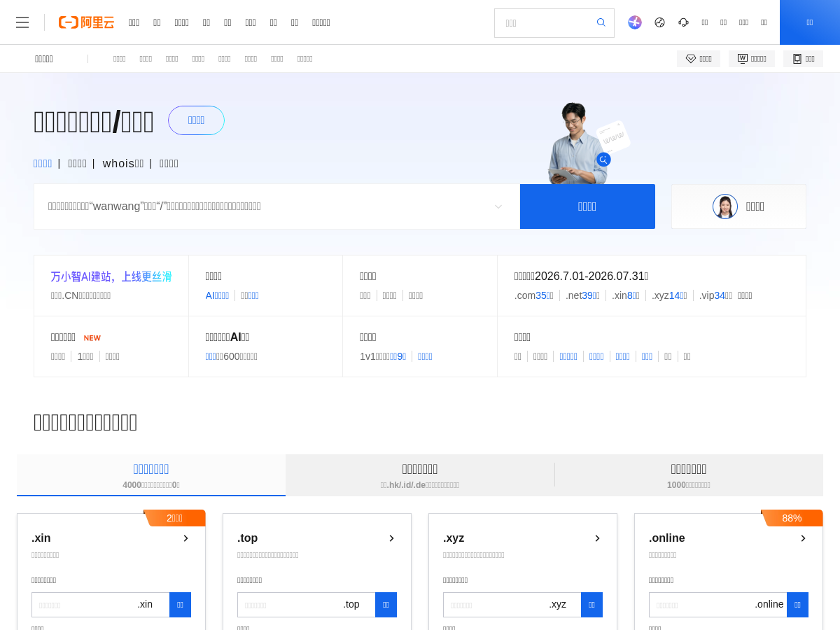Click the 2026.7.01-2026.07.31 promotion heading

(x=582, y=276)
